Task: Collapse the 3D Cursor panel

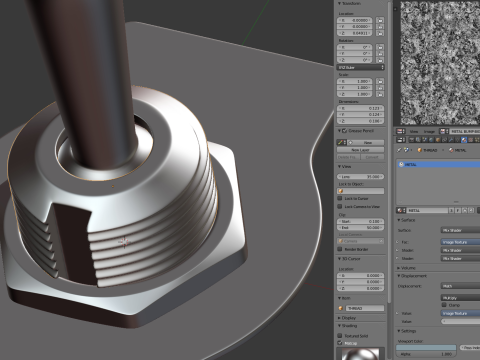Action: [x=339, y=259]
